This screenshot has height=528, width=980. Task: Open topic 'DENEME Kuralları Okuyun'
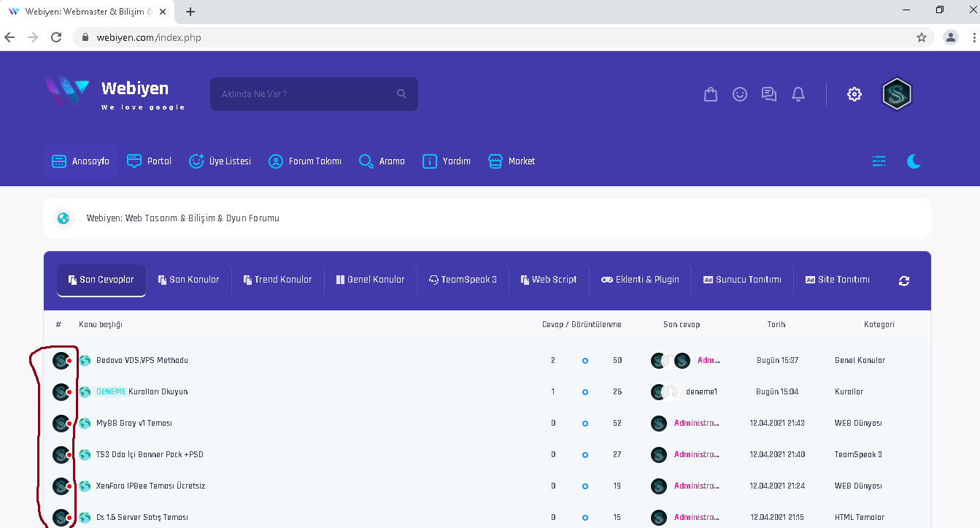[x=142, y=392]
